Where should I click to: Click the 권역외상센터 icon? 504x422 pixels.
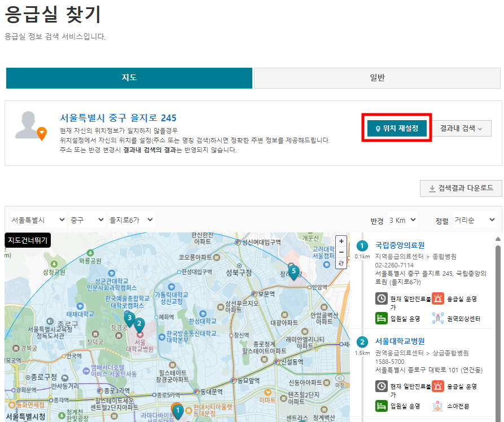pos(438,319)
